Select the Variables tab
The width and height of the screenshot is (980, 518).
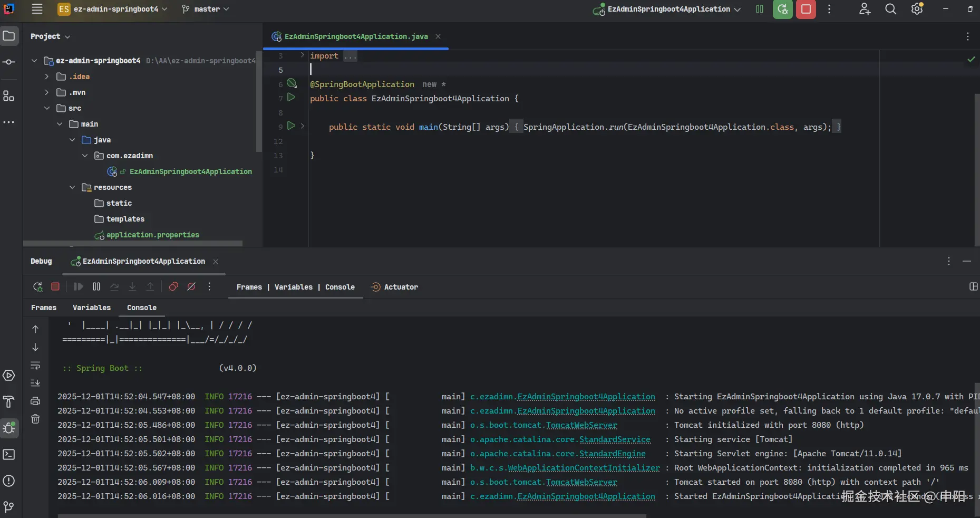point(92,308)
